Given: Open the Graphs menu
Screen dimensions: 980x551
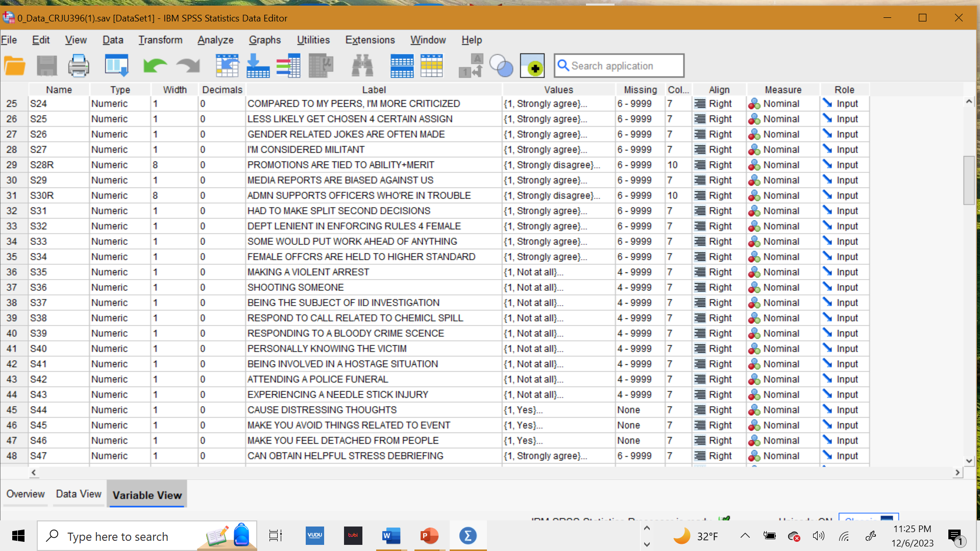Looking at the screenshot, I should pos(265,40).
